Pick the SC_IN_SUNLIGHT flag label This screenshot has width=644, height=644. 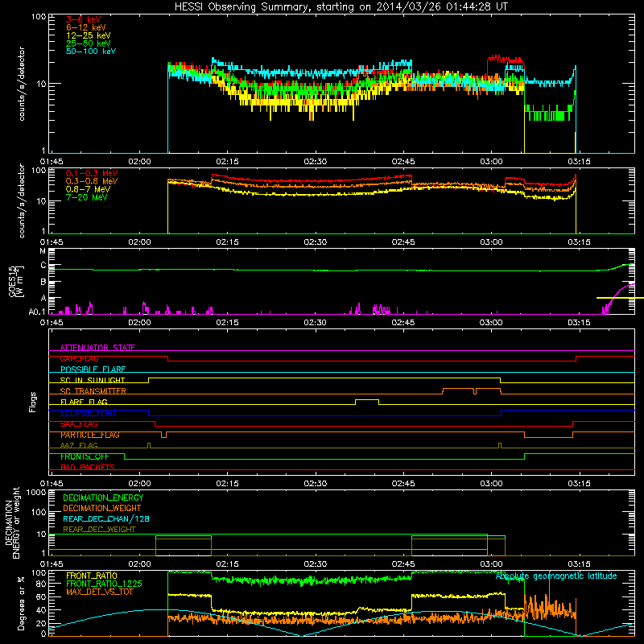tap(93, 380)
